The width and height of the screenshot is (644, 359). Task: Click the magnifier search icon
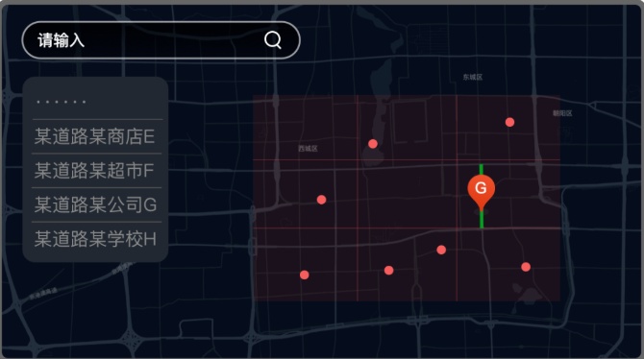[x=273, y=40]
